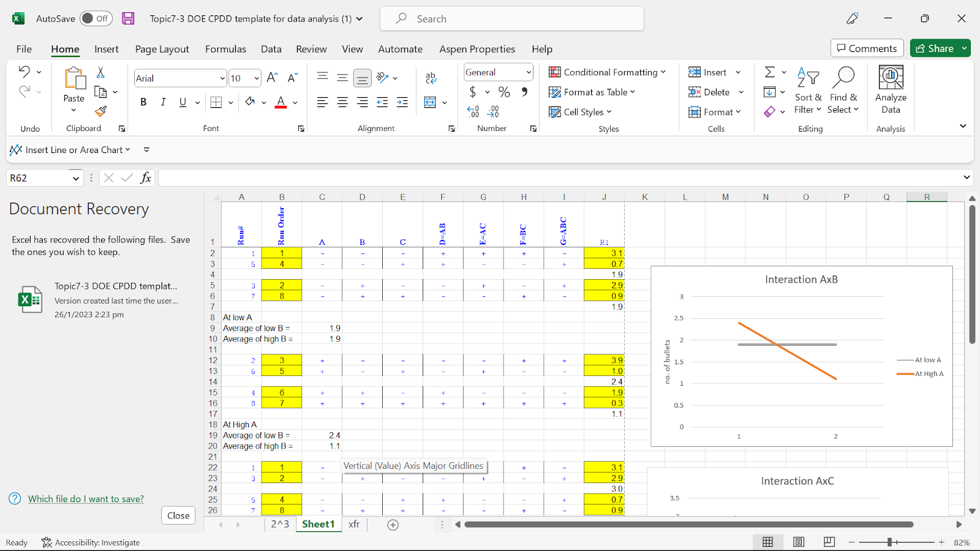Image resolution: width=980 pixels, height=551 pixels.
Task: Switch to 2^3 sheet tab
Action: coord(280,524)
